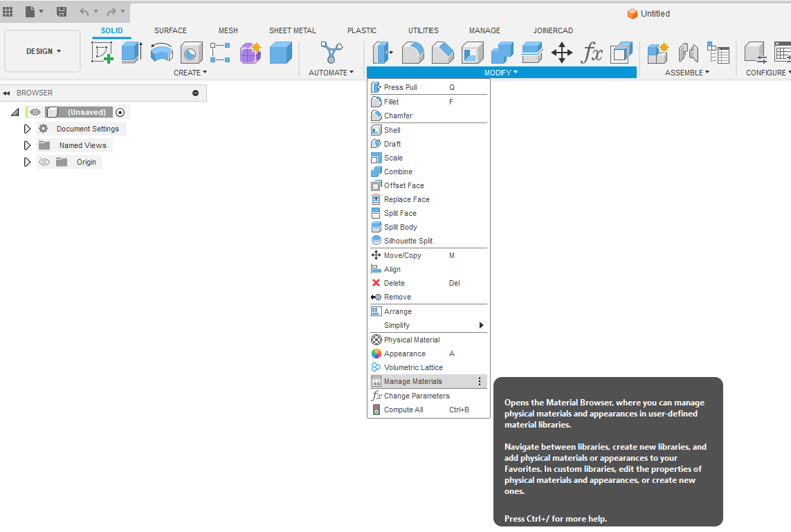Select Offset Face icon in Modify toolbar
This screenshot has width=791, height=532.
point(621,53)
